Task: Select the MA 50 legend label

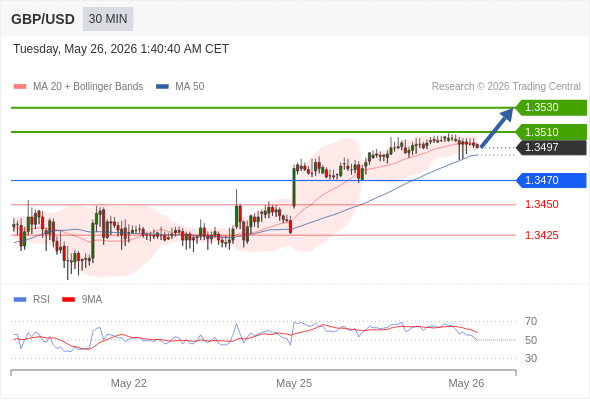Action: point(190,87)
